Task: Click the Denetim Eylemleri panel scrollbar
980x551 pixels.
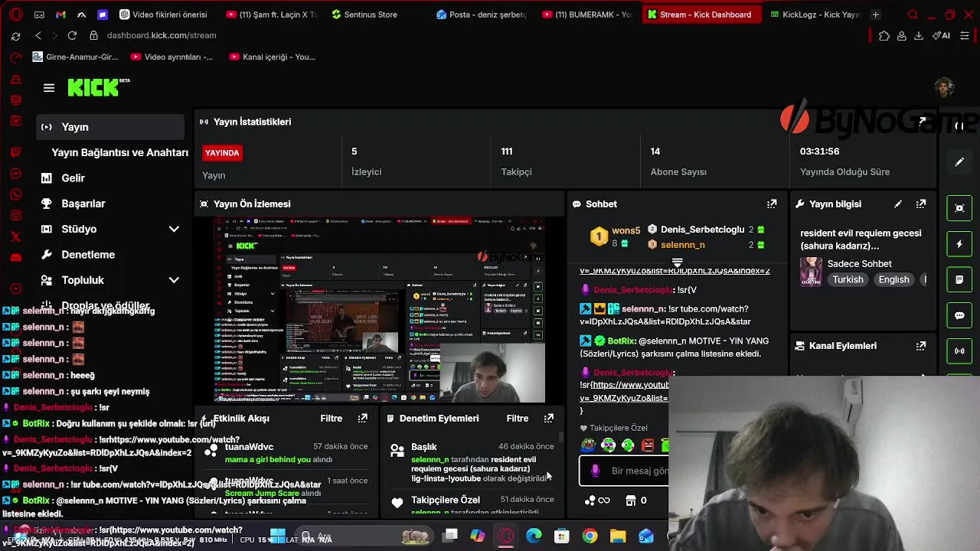Action: 561,439
